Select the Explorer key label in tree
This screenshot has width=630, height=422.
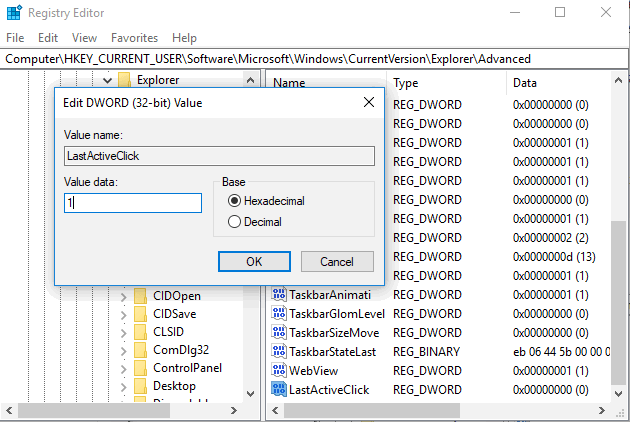pos(158,80)
